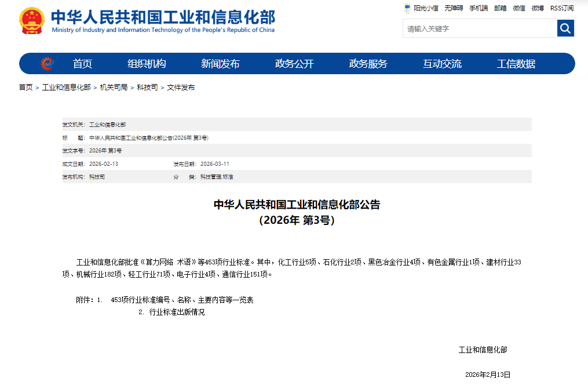Click the flame emblem icon beside 首页
Viewport: 588px width, 389px height.
(x=46, y=63)
